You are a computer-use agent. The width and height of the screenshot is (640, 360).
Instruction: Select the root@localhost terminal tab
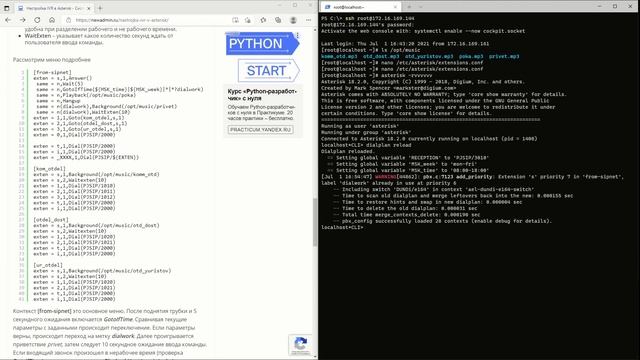(x=360, y=7)
